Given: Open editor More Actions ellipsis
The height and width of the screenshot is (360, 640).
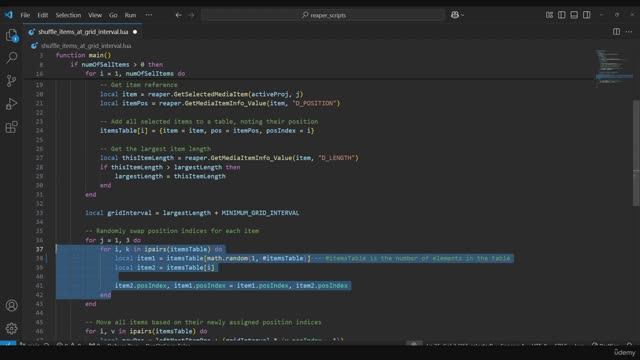Looking at the screenshot, I should pyautogui.click(x=629, y=31).
